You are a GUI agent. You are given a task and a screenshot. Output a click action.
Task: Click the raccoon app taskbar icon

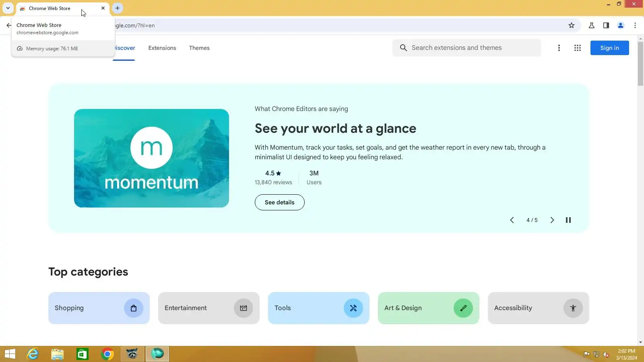[132, 354]
